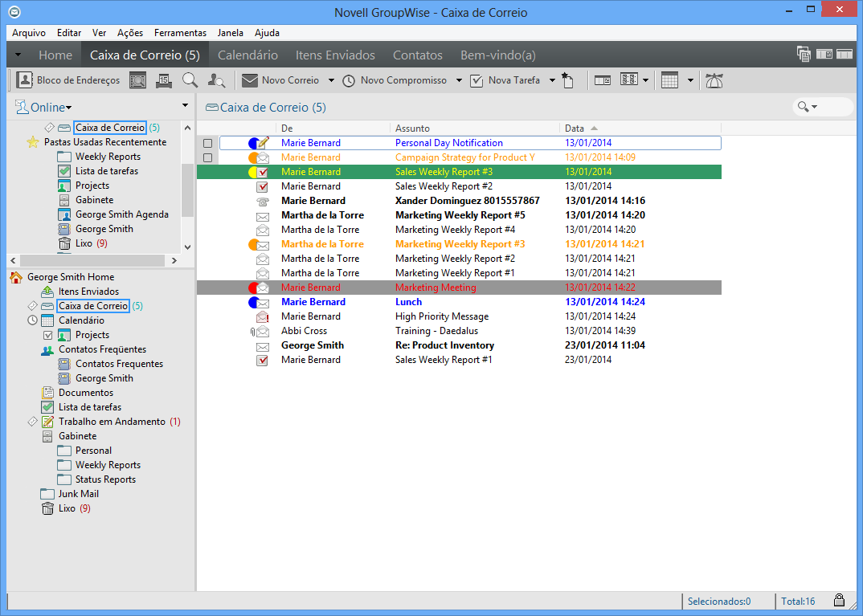Screen dimensions: 863x616
Task: Click the orange category dot on Marketing Weekly Report #3
Action: (x=253, y=244)
